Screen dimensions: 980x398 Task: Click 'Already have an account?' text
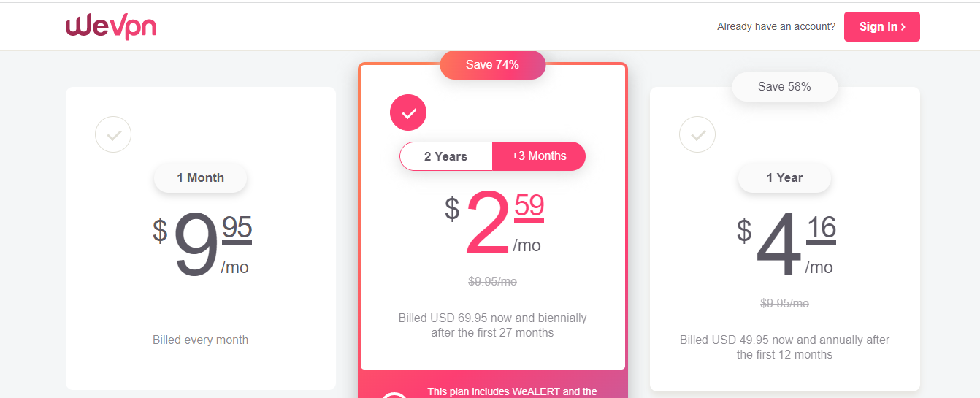point(776,26)
